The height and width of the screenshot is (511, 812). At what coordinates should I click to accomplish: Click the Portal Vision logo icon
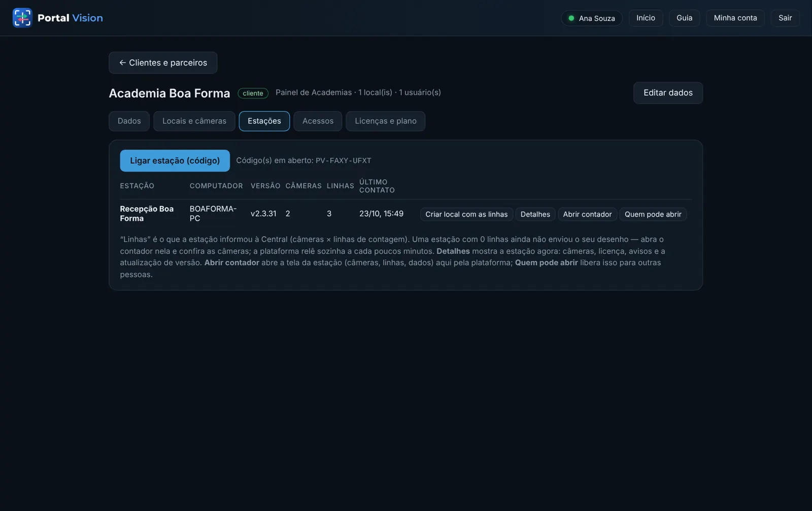click(x=22, y=18)
